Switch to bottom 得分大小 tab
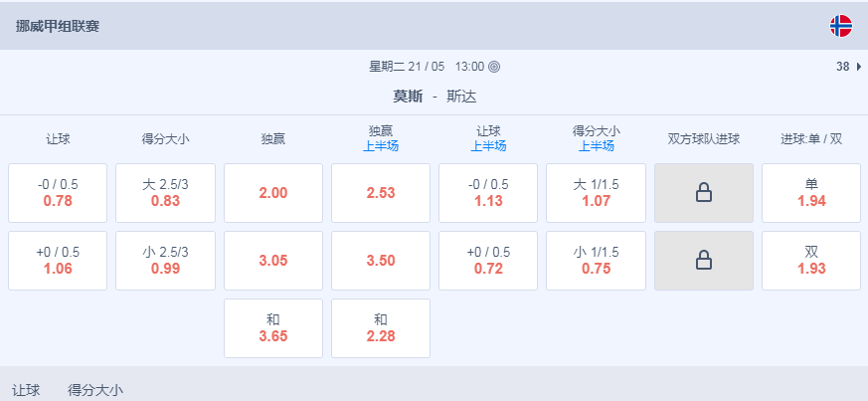The height and width of the screenshot is (401, 868). (x=95, y=390)
